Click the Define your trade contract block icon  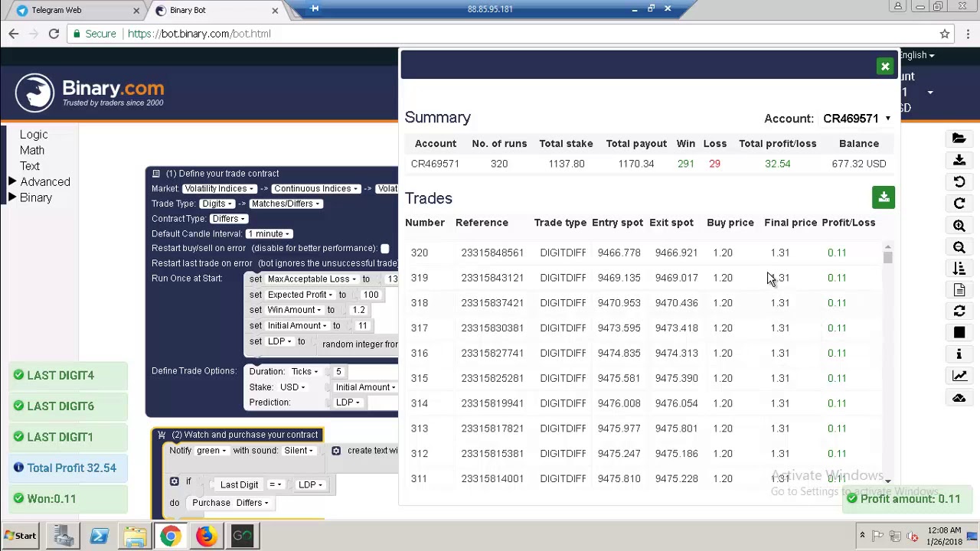coord(156,174)
